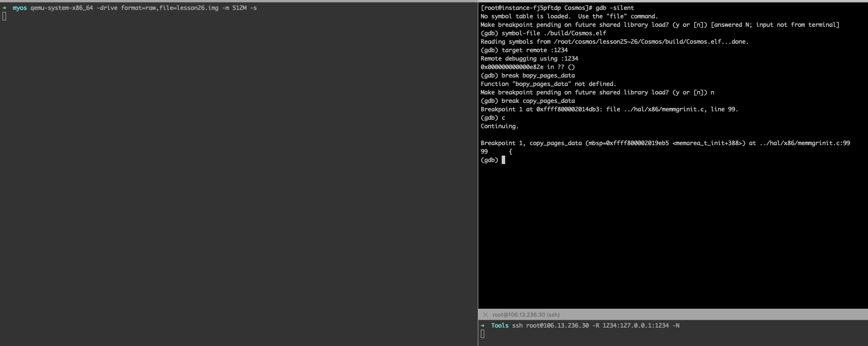Click the Continuing. output line

click(x=500, y=126)
